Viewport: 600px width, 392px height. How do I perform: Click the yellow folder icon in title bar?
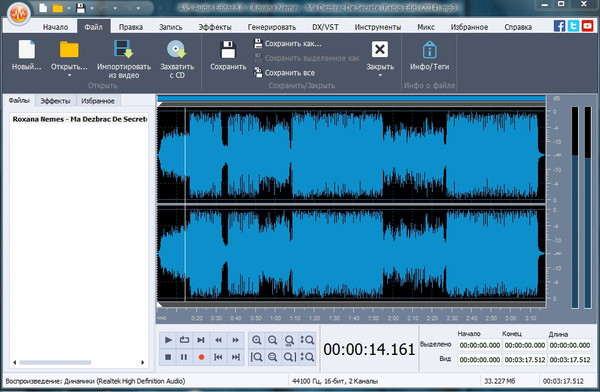coord(58,8)
